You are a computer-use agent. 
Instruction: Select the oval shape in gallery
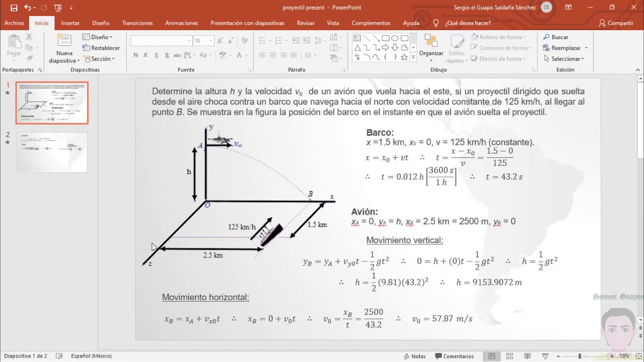pos(395,38)
